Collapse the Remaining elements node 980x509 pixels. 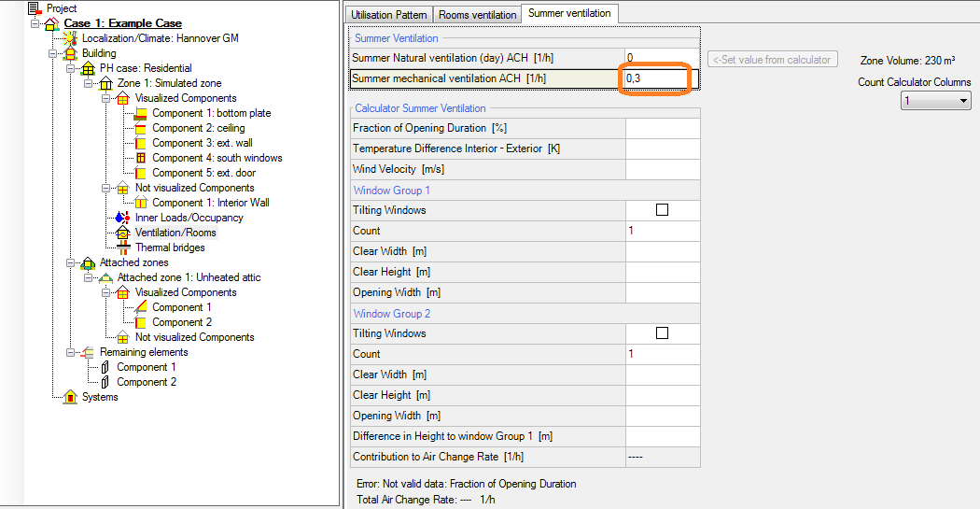[71, 352]
